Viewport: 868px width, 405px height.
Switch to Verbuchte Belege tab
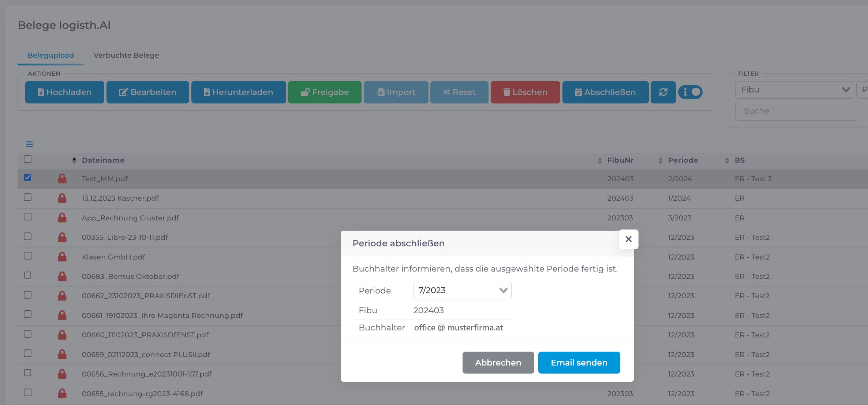(126, 55)
